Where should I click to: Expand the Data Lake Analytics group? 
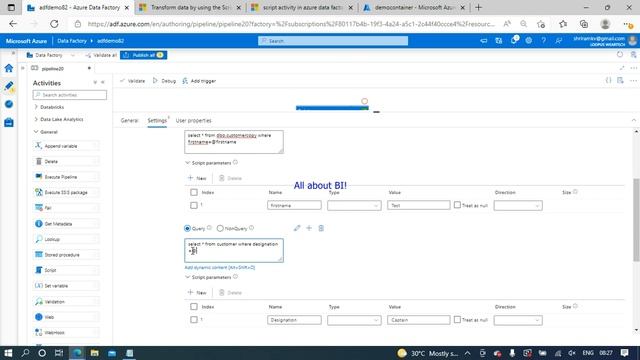(x=59, y=119)
